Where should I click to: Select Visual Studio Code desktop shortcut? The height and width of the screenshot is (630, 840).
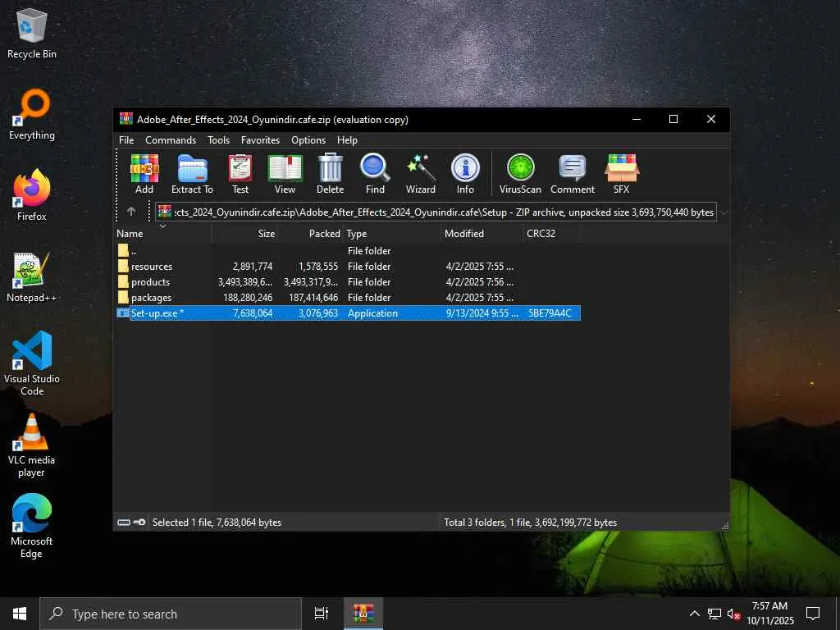click(x=32, y=363)
